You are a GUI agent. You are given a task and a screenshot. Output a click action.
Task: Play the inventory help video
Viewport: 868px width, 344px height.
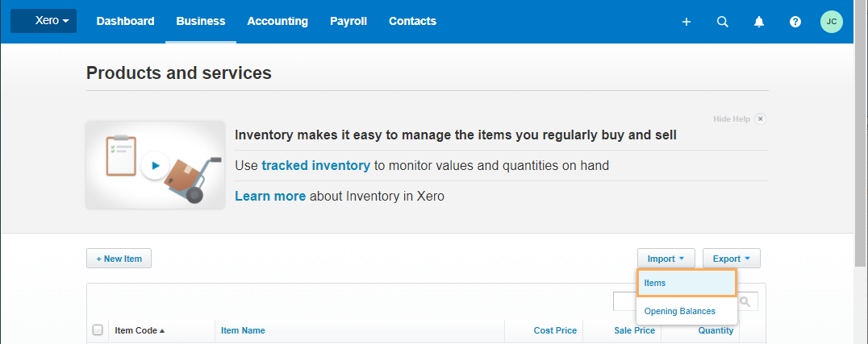155,165
